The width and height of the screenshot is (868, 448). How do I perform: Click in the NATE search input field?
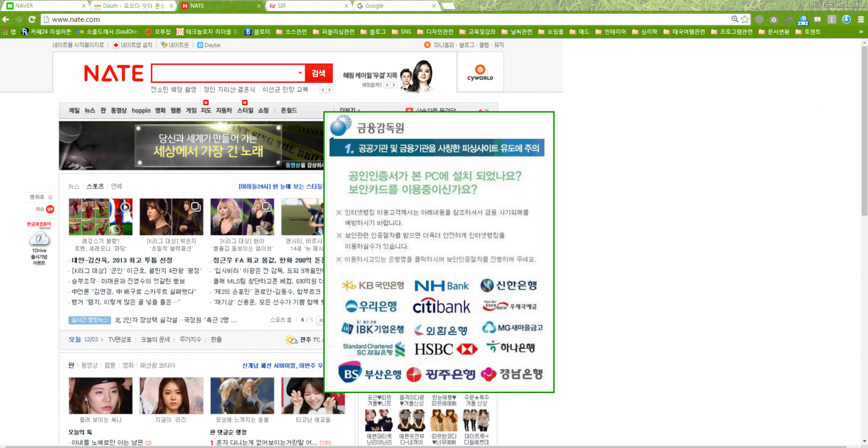(x=224, y=73)
